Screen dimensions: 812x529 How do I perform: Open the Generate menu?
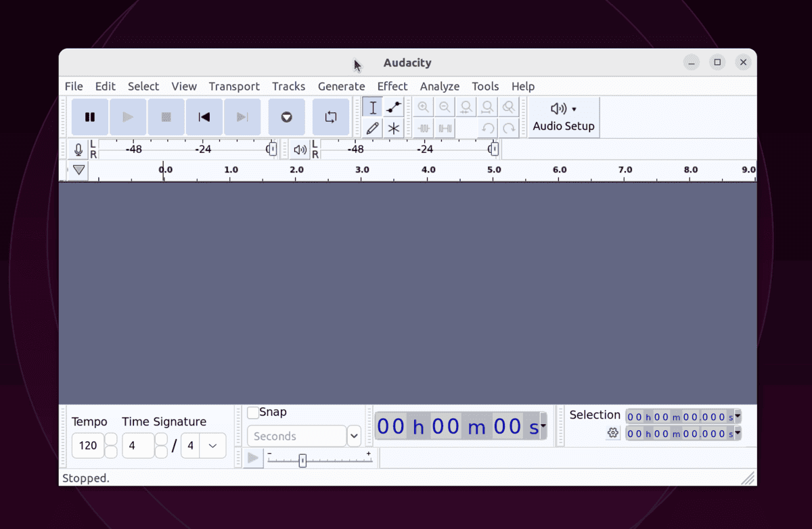point(342,87)
